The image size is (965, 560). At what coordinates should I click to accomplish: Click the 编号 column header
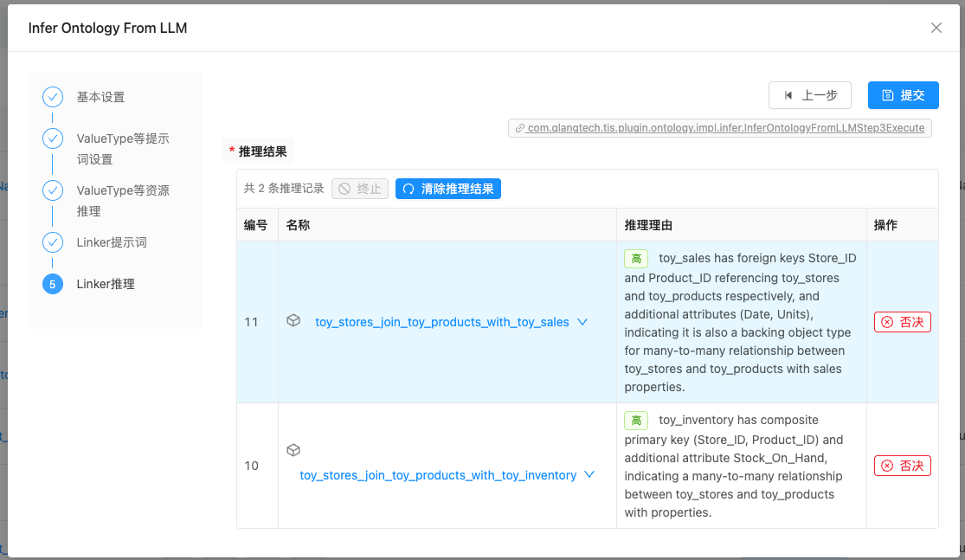coord(255,225)
